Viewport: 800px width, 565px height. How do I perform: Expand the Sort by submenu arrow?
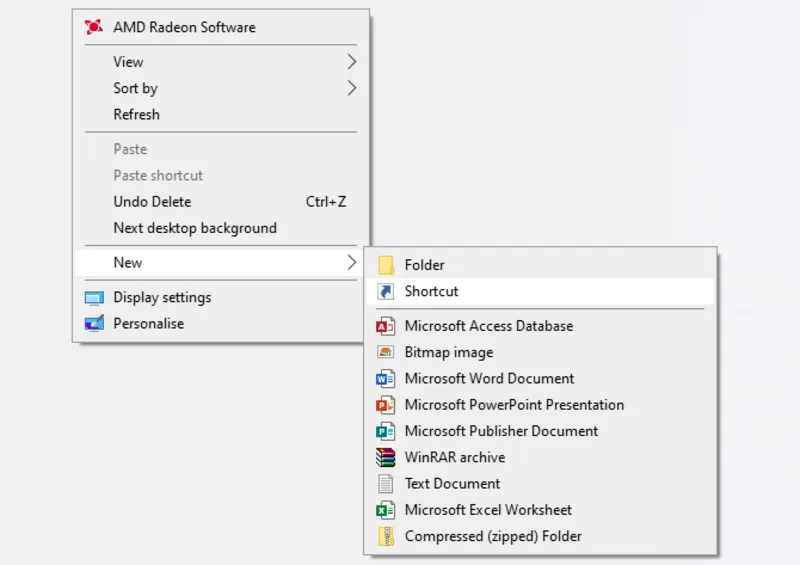coord(352,88)
